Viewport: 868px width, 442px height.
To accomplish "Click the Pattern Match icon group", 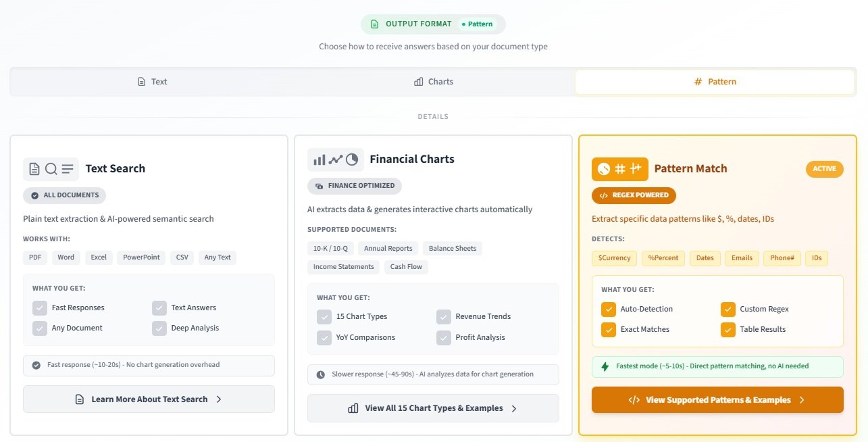I will pyautogui.click(x=619, y=169).
